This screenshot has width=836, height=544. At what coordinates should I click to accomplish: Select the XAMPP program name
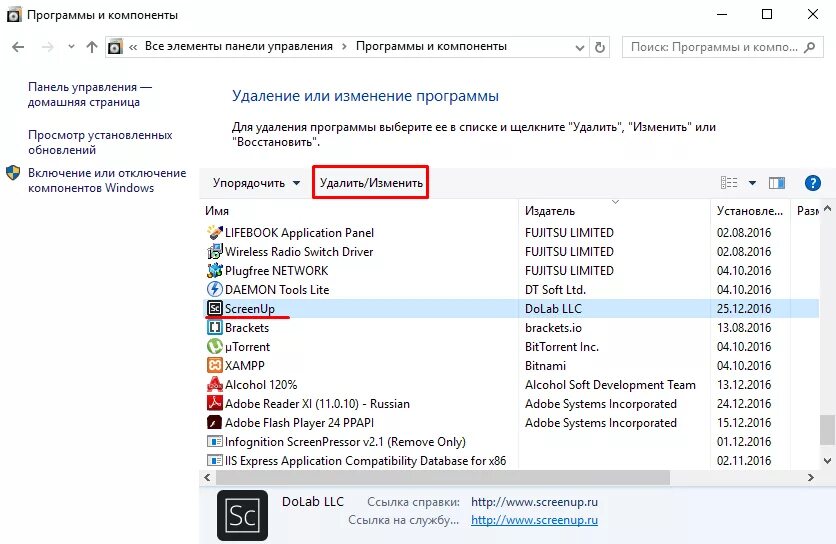point(245,366)
